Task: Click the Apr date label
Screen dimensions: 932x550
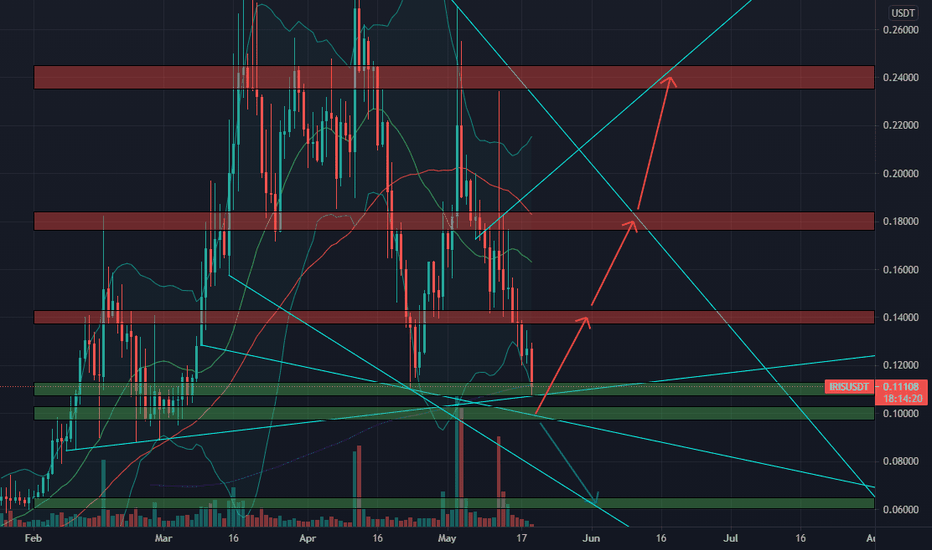Action: (307, 538)
